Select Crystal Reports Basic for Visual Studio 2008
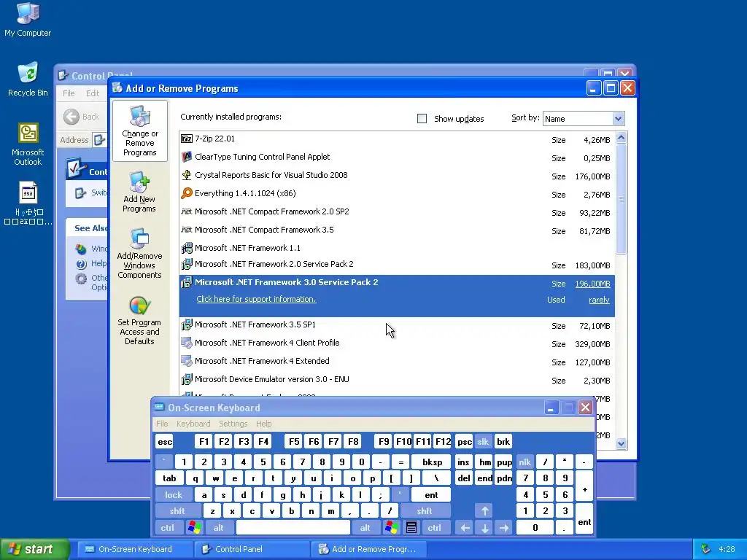The height and width of the screenshot is (560, 747). click(x=398, y=176)
